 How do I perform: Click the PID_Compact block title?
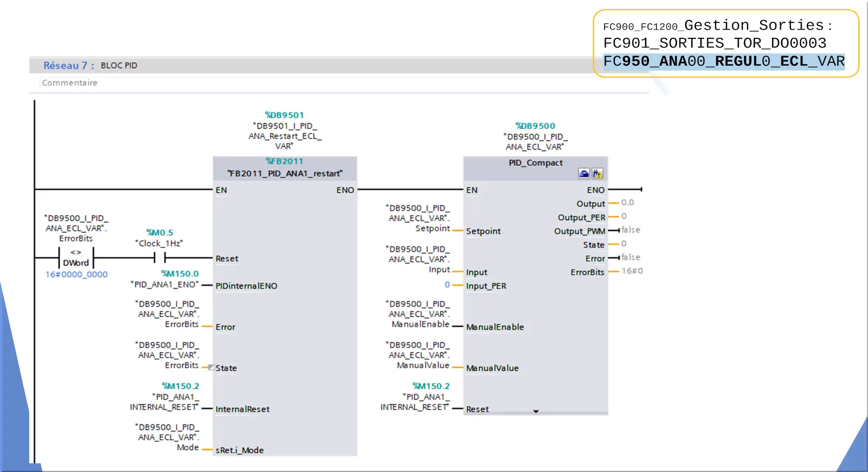pyautogui.click(x=536, y=162)
